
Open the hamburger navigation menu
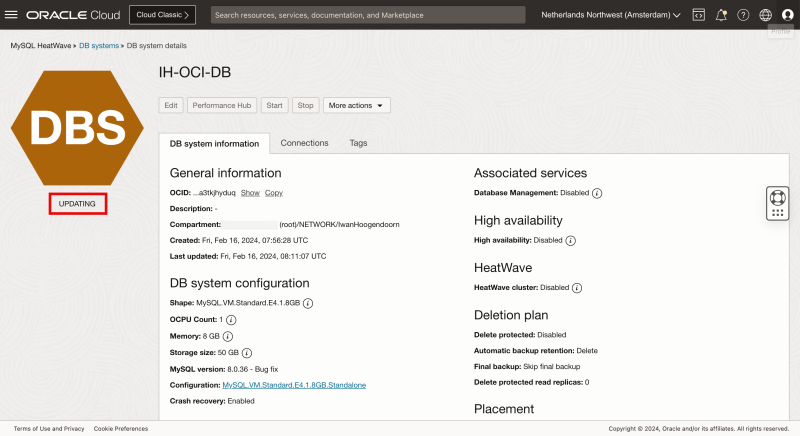click(x=11, y=15)
